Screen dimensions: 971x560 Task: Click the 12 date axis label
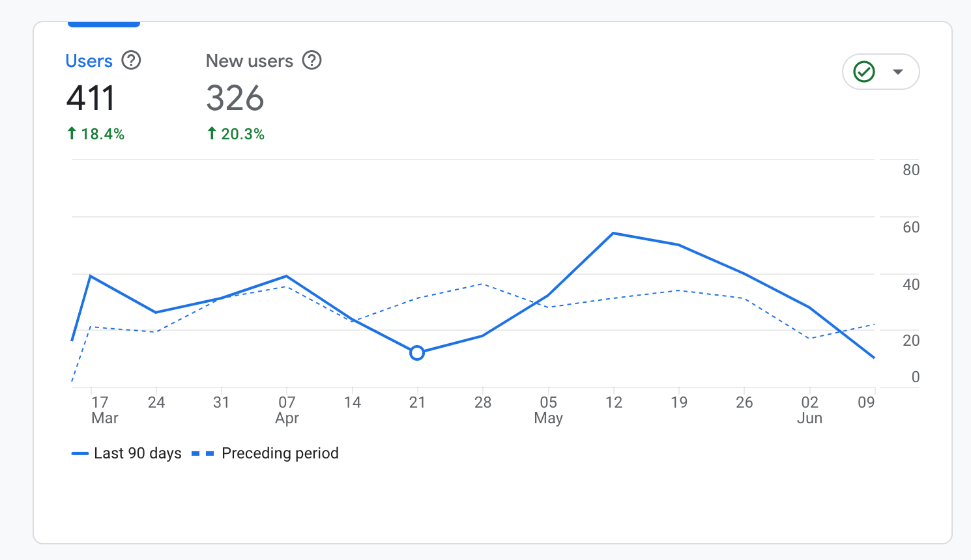[x=614, y=402]
